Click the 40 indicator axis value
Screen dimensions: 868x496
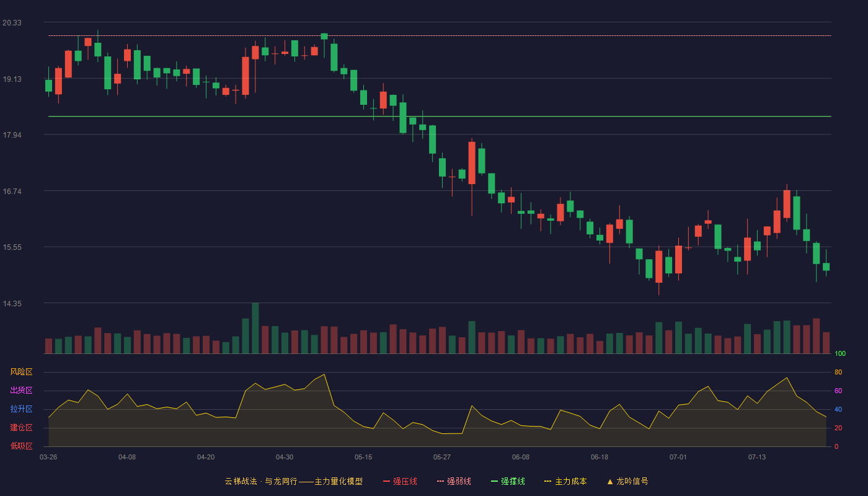click(x=838, y=409)
